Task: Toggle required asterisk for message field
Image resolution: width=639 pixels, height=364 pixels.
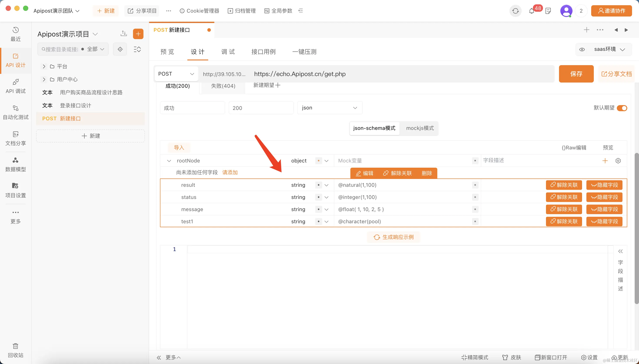Action: 318,209
